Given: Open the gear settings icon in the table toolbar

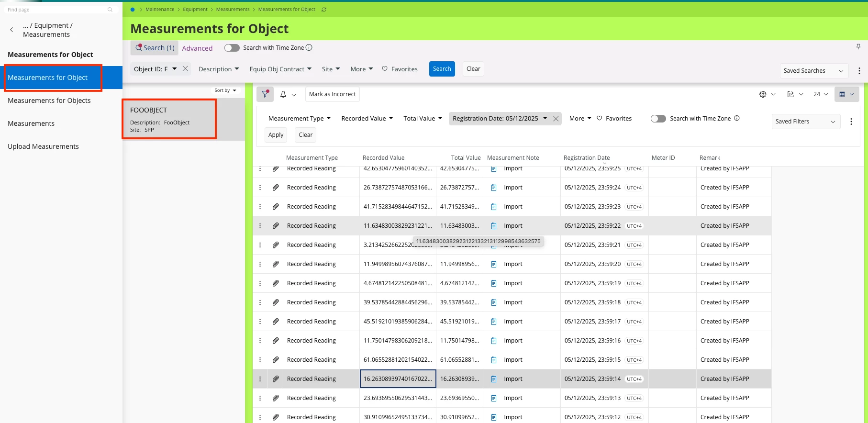Looking at the screenshot, I should point(763,94).
